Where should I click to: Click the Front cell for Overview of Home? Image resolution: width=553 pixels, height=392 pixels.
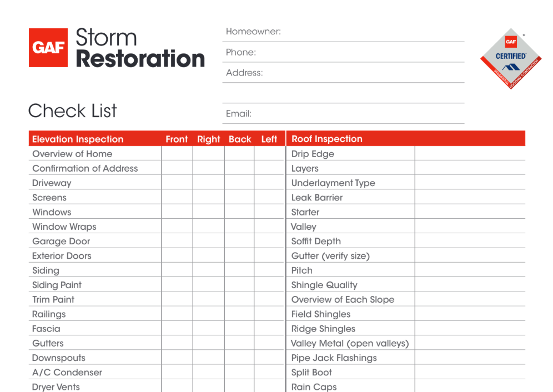click(177, 153)
